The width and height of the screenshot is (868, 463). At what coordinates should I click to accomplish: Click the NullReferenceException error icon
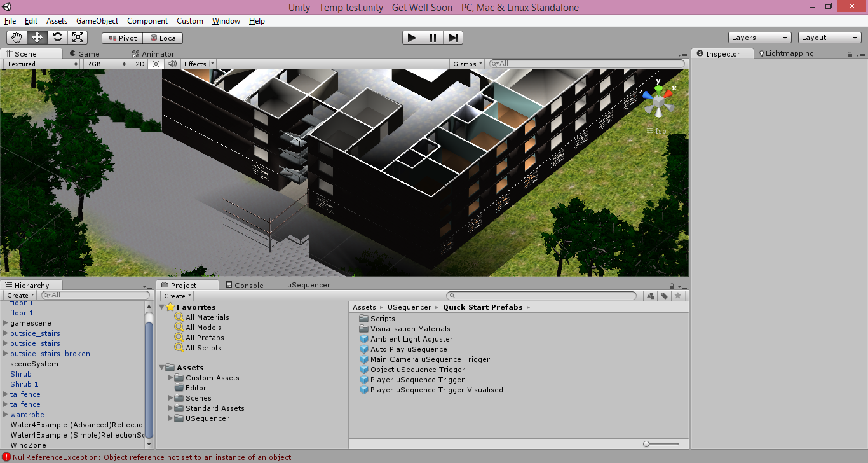point(6,457)
